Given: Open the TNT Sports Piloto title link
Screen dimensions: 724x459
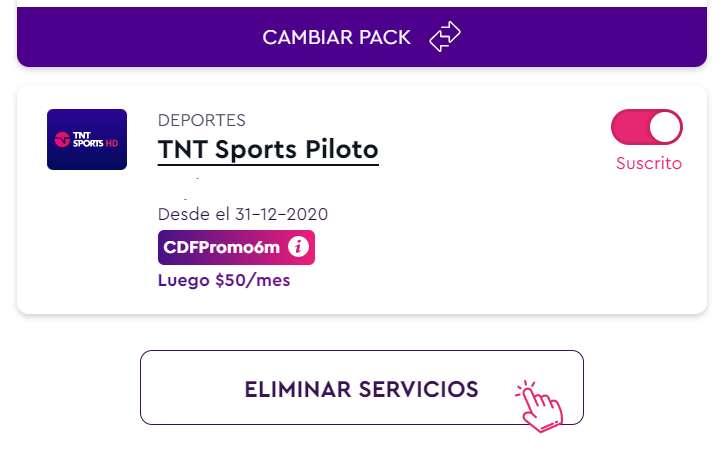Looking at the screenshot, I should pos(268,150).
